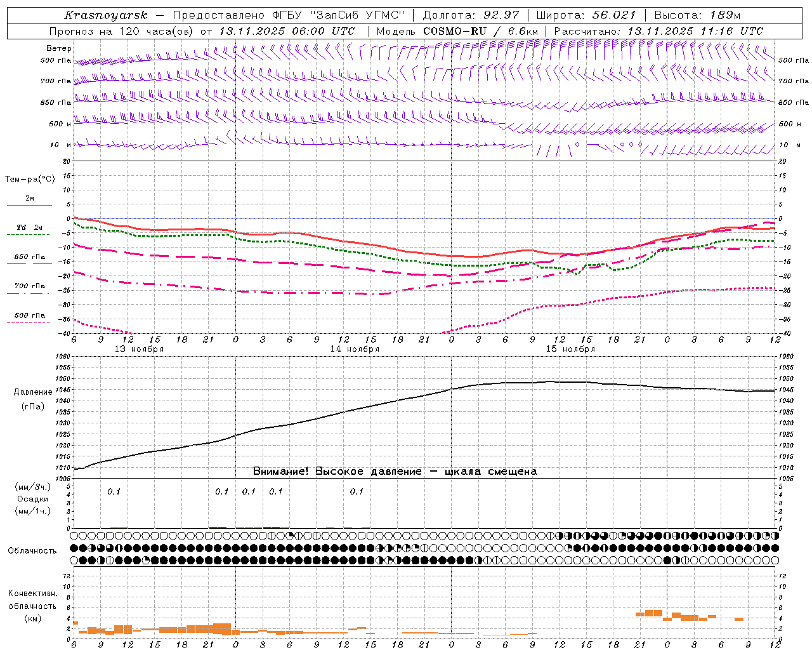Click the '(км)' unit label for convective clouds
The height and width of the screenshot is (650, 812).
[32, 618]
